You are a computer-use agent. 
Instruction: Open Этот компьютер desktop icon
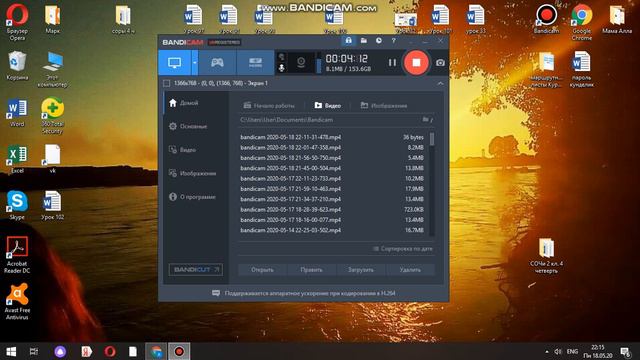tap(52, 69)
